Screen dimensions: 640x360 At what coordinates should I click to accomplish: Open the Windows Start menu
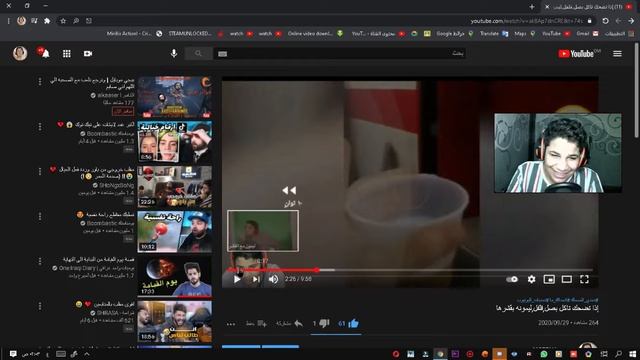click(633, 354)
